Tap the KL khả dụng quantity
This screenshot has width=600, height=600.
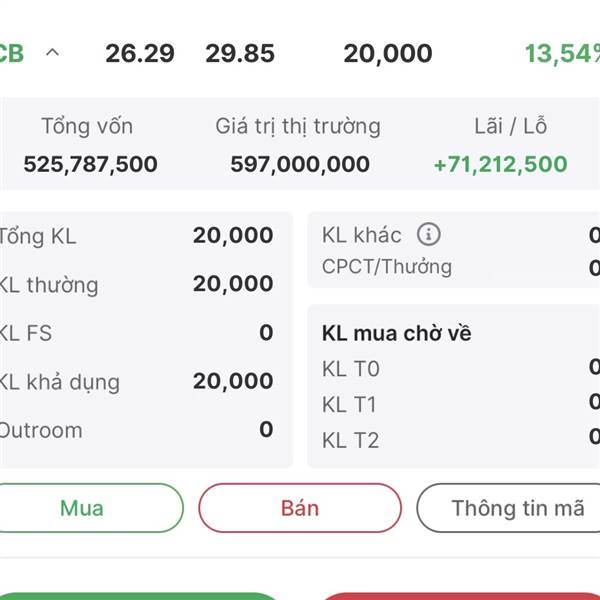point(233,381)
